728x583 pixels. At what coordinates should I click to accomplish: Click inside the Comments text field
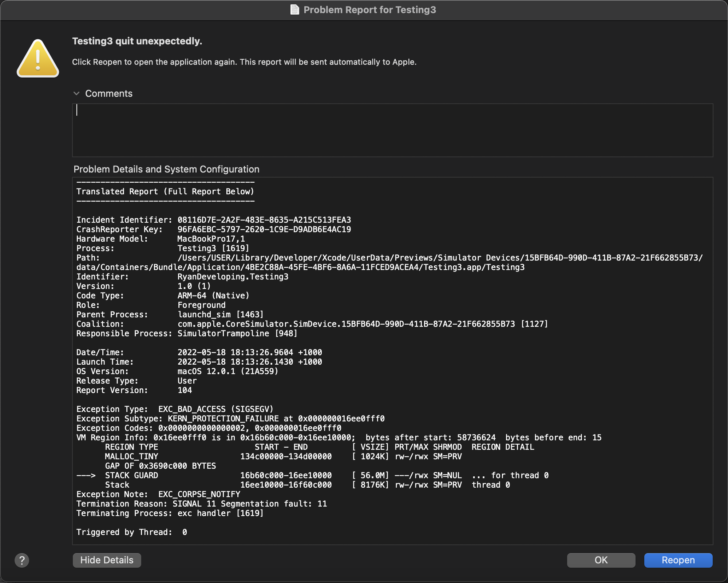392,130
